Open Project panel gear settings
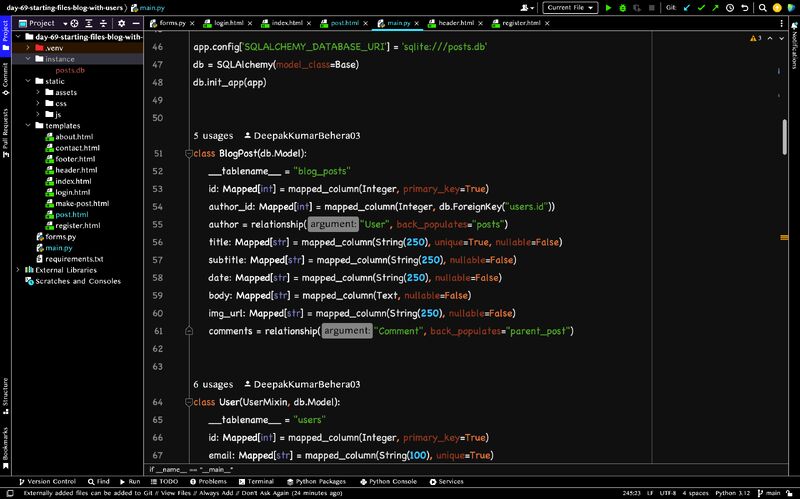Viewport: 800px width, 499px height. (122, 22)
